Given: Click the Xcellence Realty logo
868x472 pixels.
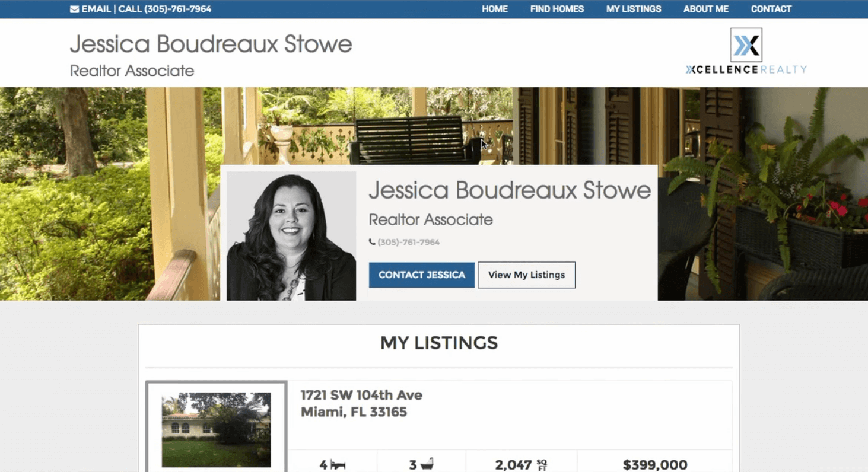Looking at the screenshot, I should tap(746, 51).
